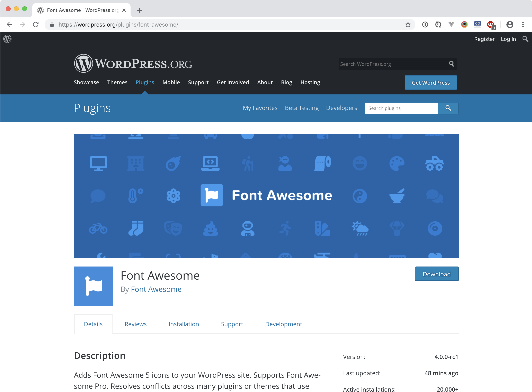Click the Plugins search input field
This screenshot has width=532, height=392.
point(401,108)
